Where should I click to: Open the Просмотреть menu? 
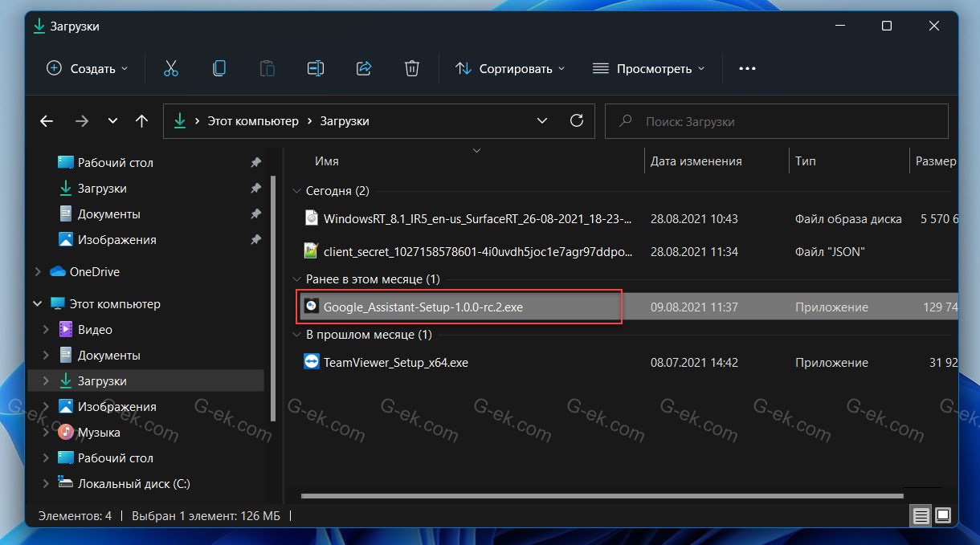pyautogui.click(x=647, y=68)
